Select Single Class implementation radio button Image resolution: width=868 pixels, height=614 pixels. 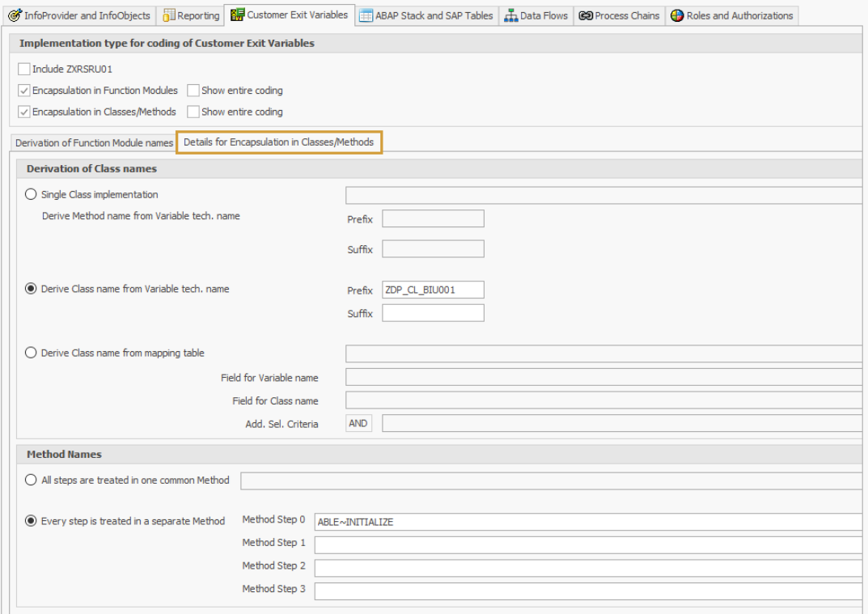coord(32,195)
